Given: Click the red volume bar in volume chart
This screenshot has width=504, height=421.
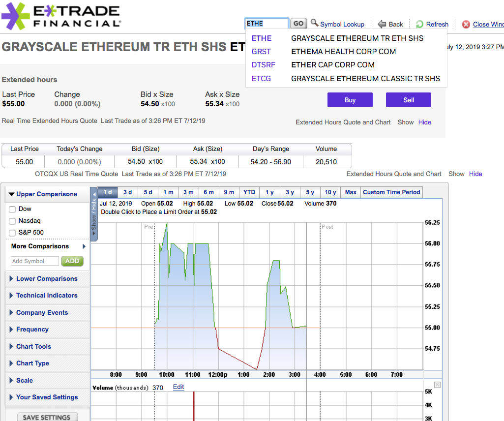Looking at the screenshot, I should pos(194,406).
